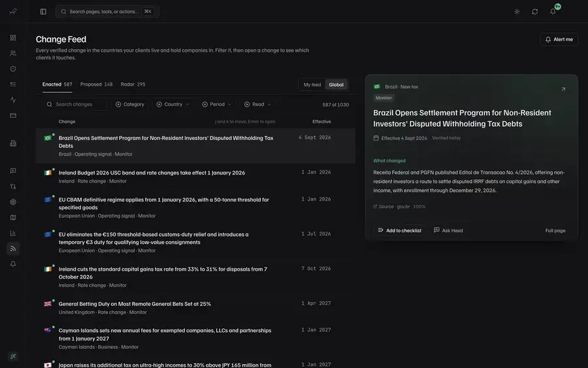Open the building (companies) icon in sidebar

pos(13,143)
